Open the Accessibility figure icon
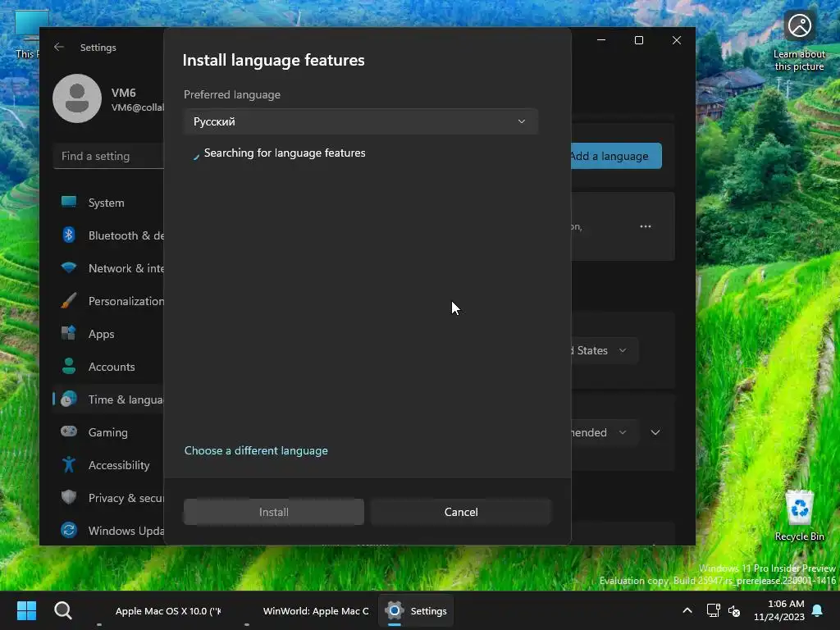Screen dimensions: 840x630 point(69,464)
